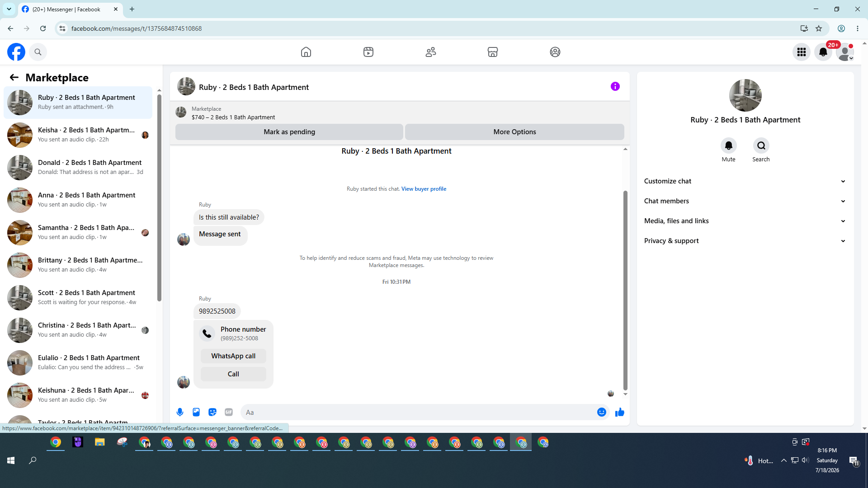Screen dimensions: 868x488
Task: Open the GIF picker
Action: [x=229, y=412]
